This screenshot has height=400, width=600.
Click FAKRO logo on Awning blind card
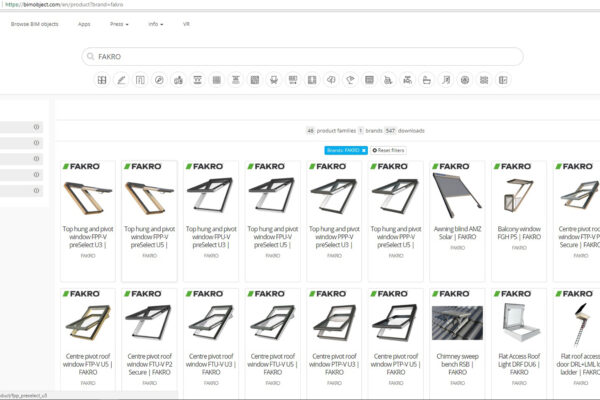tap(451, 166)
